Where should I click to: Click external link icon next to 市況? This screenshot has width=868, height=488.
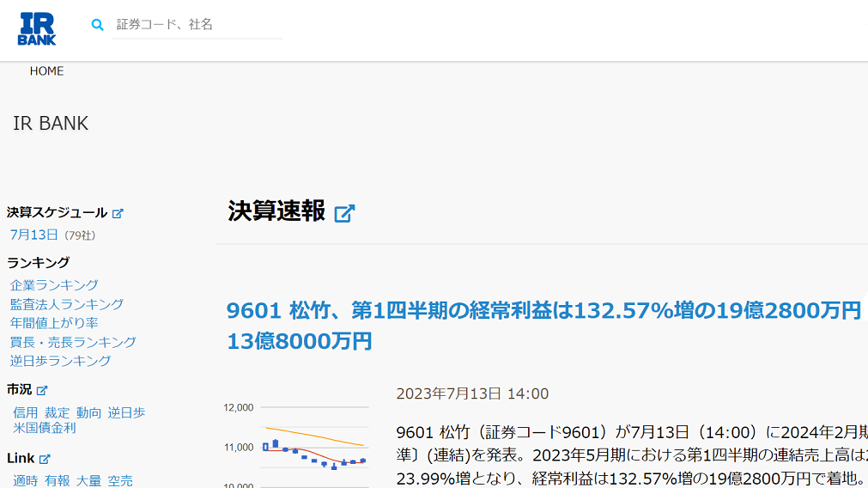point(42,390)
